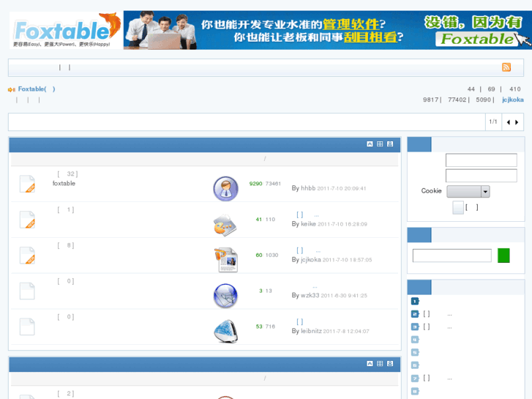
Task: Open the blue globe icon in wzk33 row
Action: point(225,296)
